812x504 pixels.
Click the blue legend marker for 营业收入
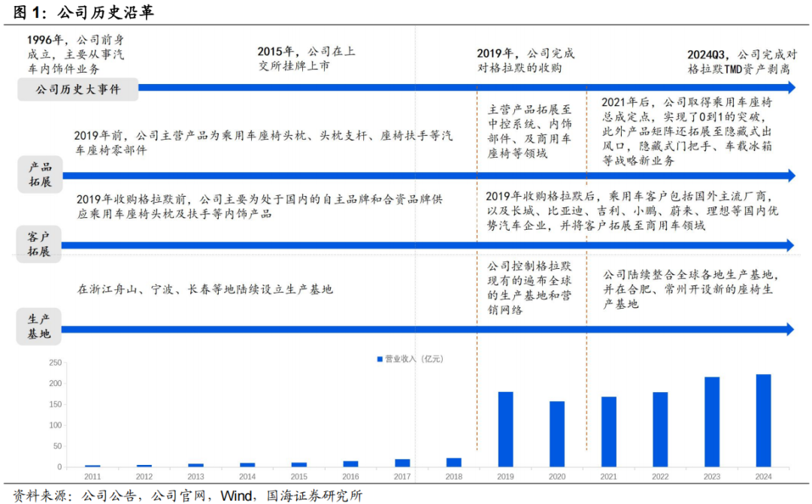pos(380,358)
